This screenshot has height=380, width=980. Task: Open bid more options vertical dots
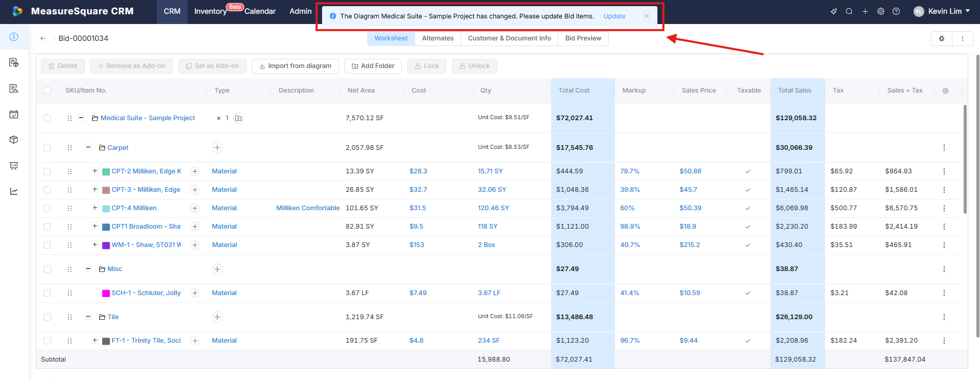(x=963, y=38)
